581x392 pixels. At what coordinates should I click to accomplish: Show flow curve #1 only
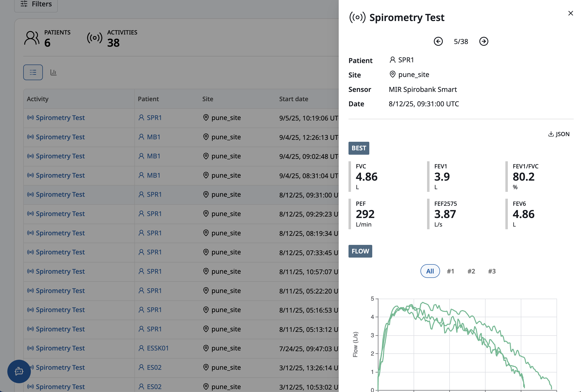pos(450,271)
